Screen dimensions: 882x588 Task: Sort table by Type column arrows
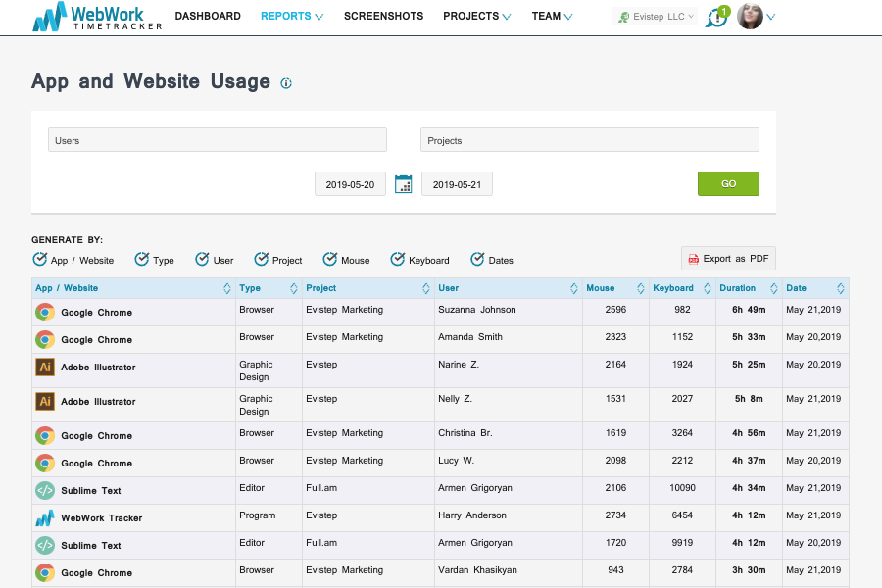(x=294, y=288)
